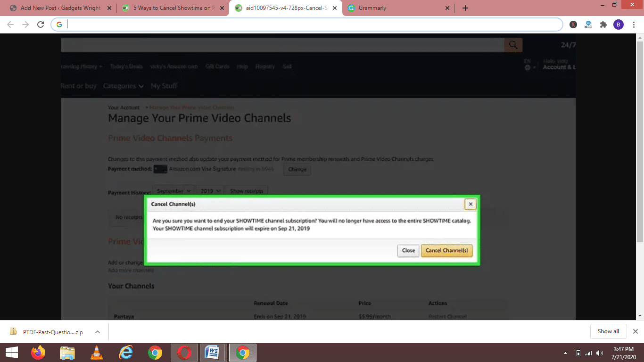This screenshot has height=362, width=644.
Task: Go back to the previous page
Action: (10, 25)
